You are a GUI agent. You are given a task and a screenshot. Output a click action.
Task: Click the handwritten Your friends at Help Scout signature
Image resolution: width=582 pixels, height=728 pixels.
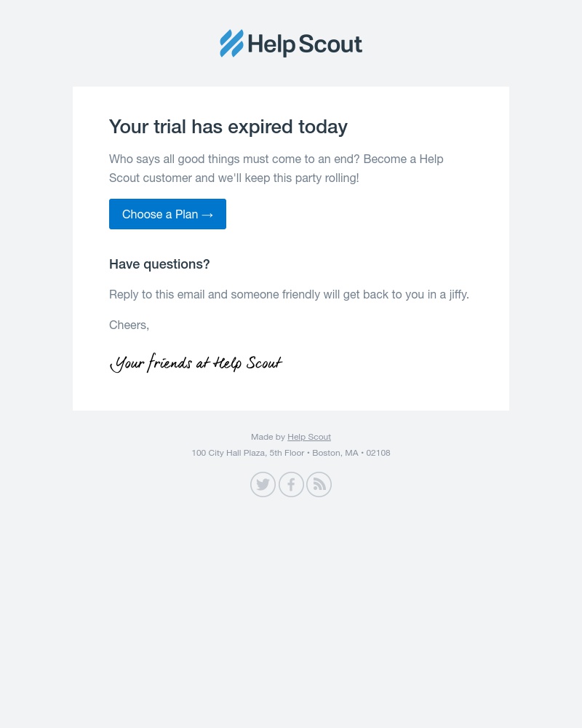(x=196, y=363)
